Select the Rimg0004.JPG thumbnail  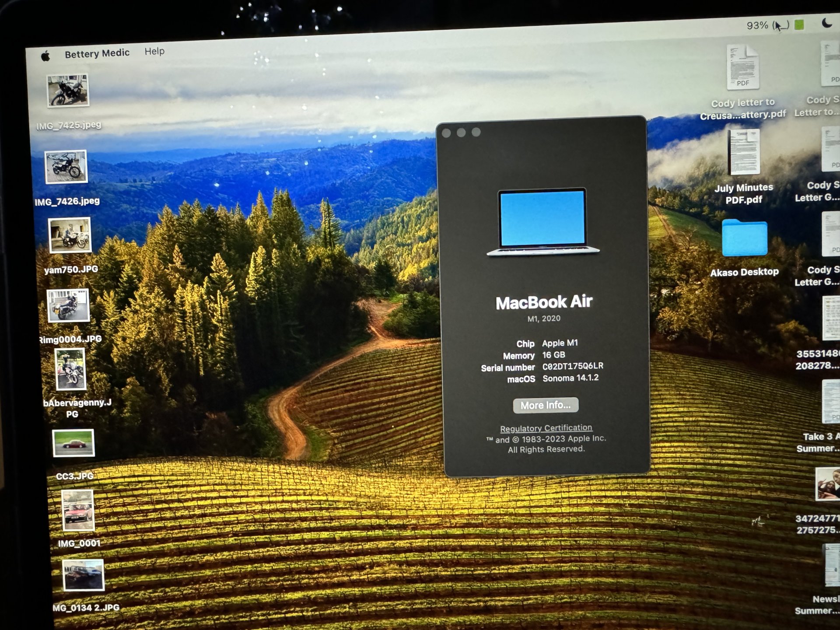click(68, 305)
